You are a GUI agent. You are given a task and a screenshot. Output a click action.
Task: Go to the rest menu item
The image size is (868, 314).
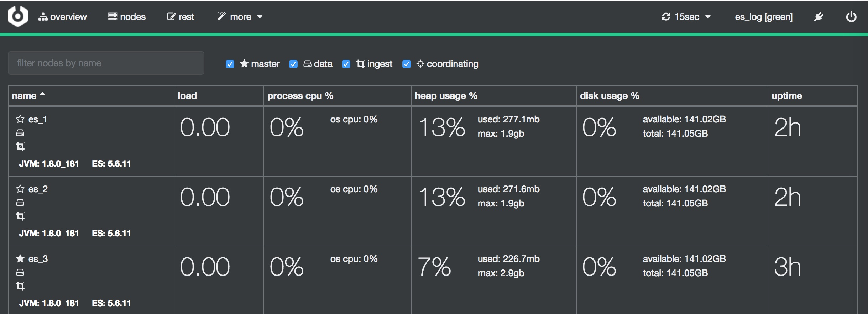tap(181, 17)
